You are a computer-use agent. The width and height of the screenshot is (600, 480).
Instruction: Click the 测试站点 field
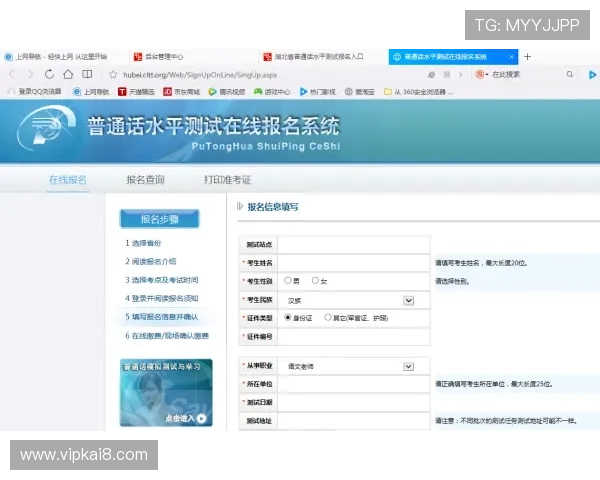click(354, 245)
